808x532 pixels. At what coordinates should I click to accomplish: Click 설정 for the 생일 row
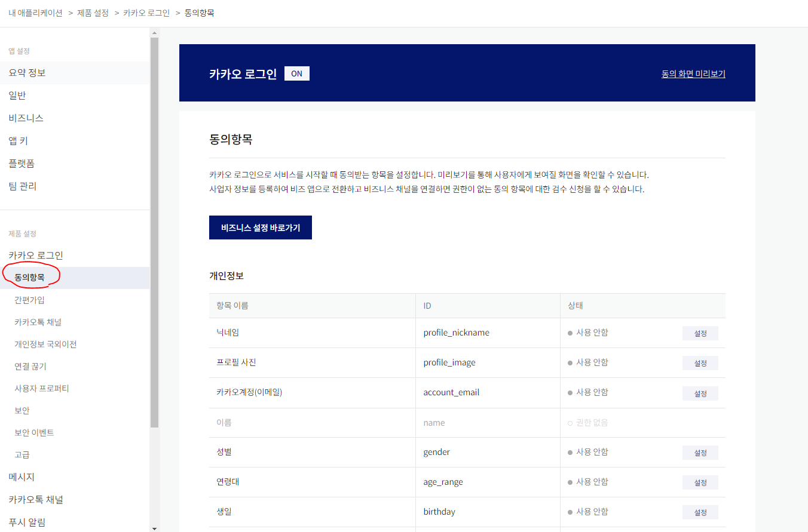tap(700, 512)
